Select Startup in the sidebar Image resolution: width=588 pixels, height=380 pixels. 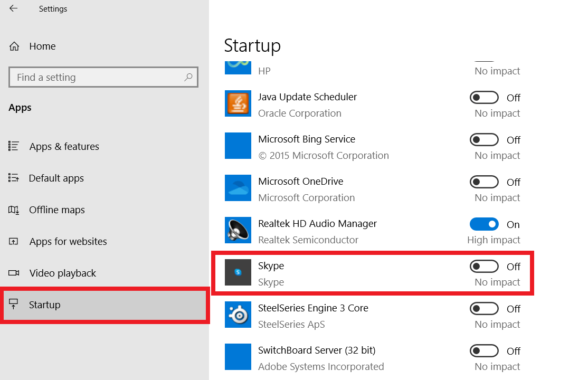[x=105, y=305]
